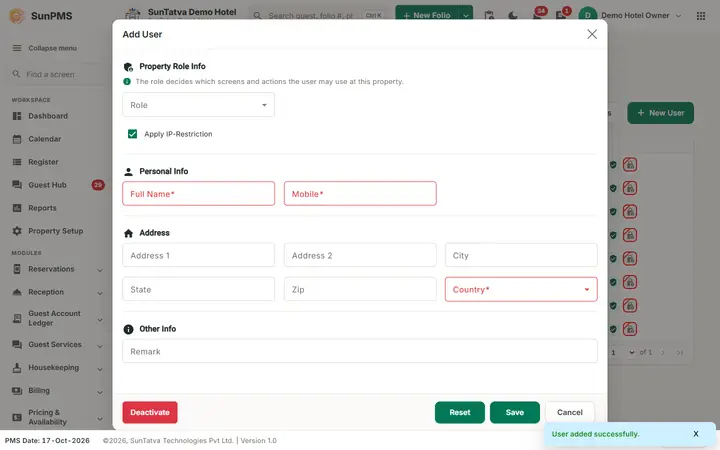Viewport: 720px width, 450px height.
Task: Open Dashboard from sidebar
Action: pos(48,116)
